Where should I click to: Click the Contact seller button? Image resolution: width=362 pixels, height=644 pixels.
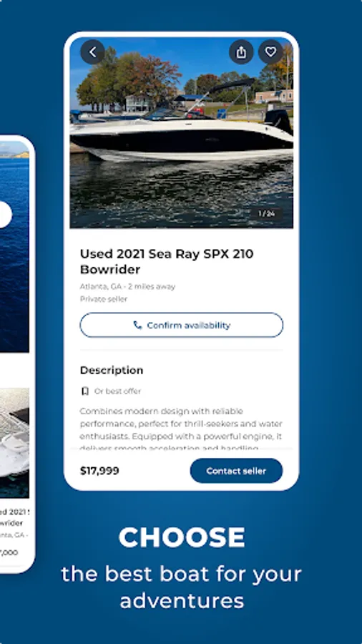[x=236, y=471]
